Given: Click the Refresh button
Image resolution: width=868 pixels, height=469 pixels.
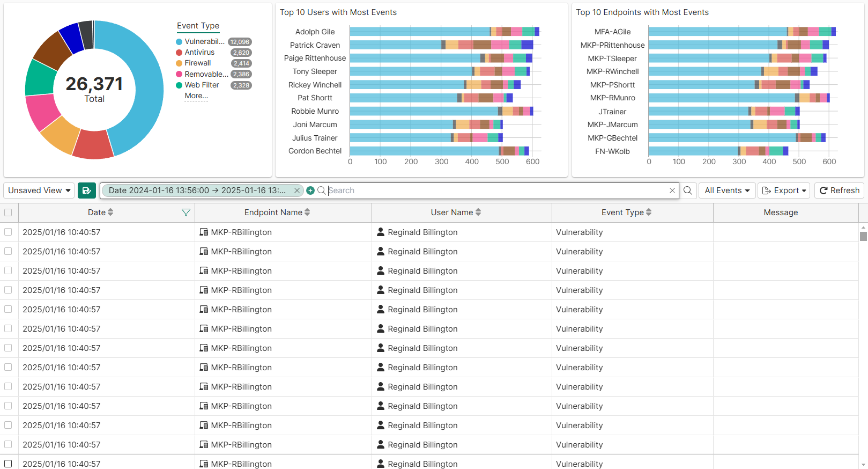Looking at the screenshot, I should pos(840,190).
